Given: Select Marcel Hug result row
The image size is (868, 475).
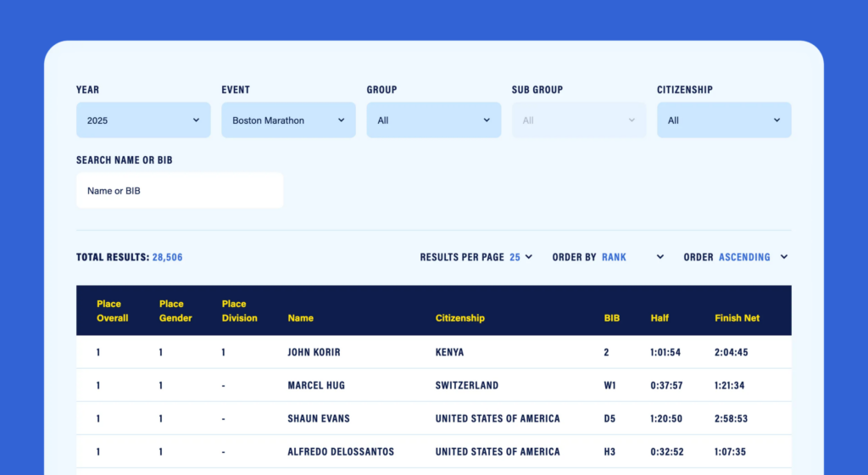Looking at the screenshot, I should tap(316, 385).
